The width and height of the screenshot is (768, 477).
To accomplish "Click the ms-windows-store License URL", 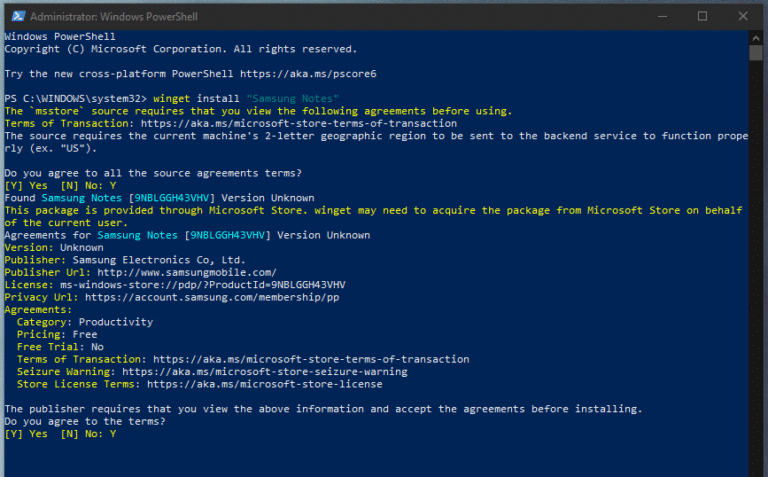I will (204, 285).
